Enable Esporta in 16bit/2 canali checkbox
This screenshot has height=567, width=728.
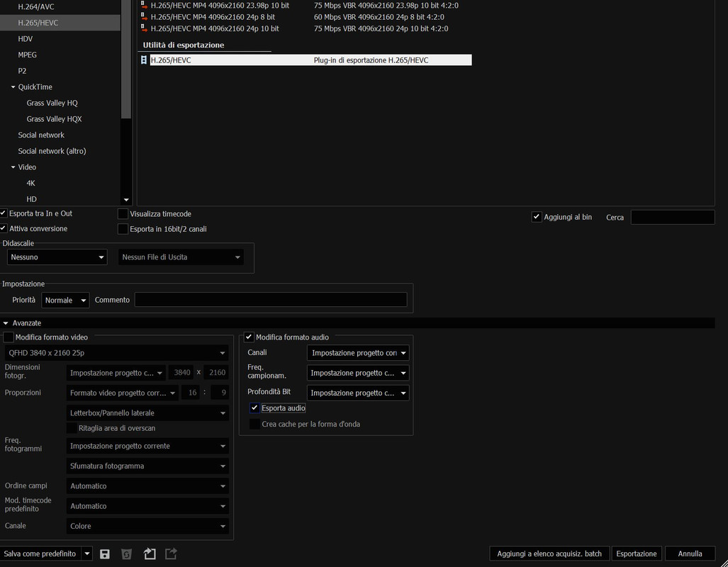pyautogui.click(x=123, y=229)
